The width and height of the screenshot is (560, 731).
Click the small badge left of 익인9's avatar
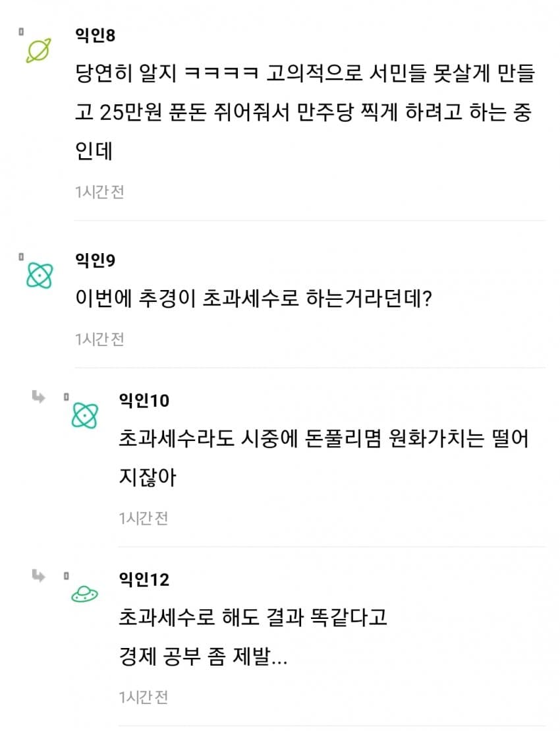coord(22,256)
